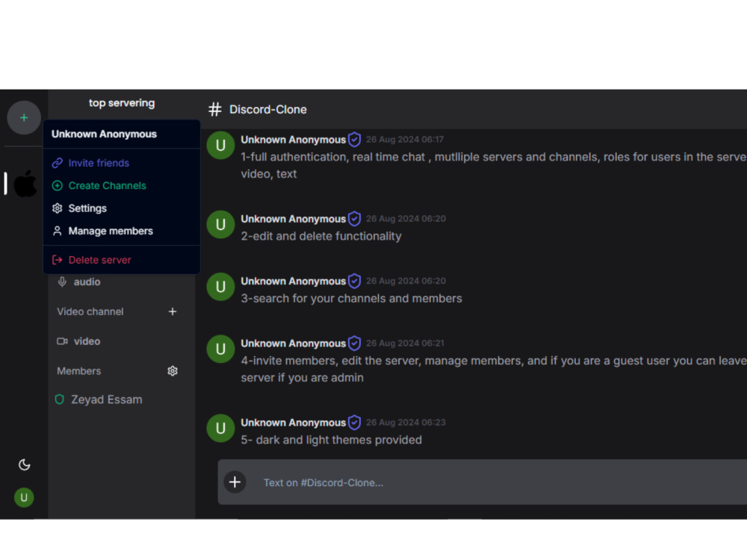The image size is (747, 560).
Task: Click the Video channel section label
Action: pos(90,311)
